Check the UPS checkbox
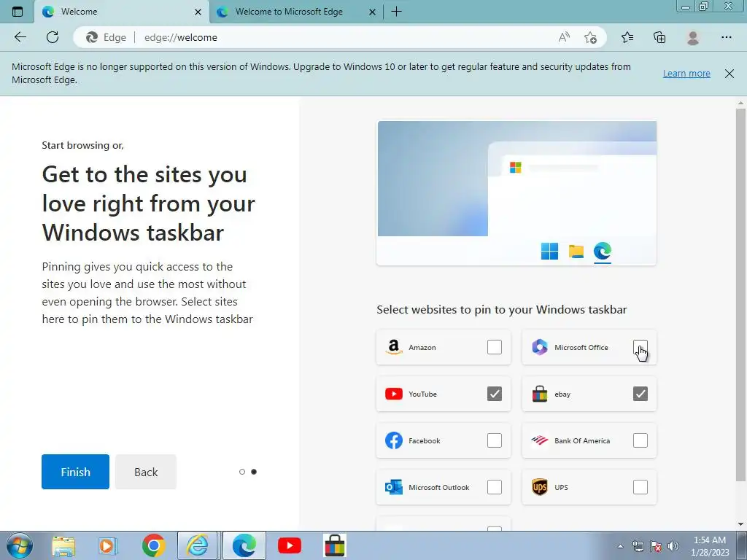Image resolution: width=747 pixels, height=560 pixels. tap(640, 487)
